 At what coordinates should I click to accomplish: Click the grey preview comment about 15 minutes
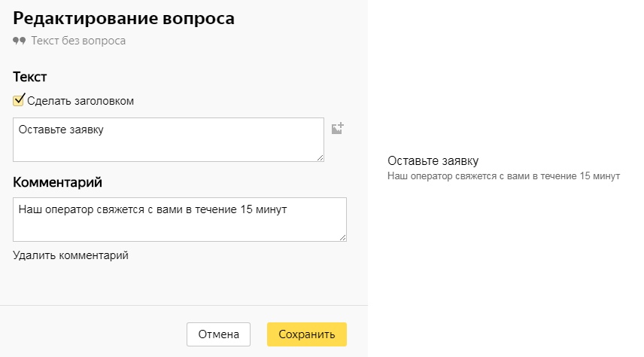pos(503,176)
